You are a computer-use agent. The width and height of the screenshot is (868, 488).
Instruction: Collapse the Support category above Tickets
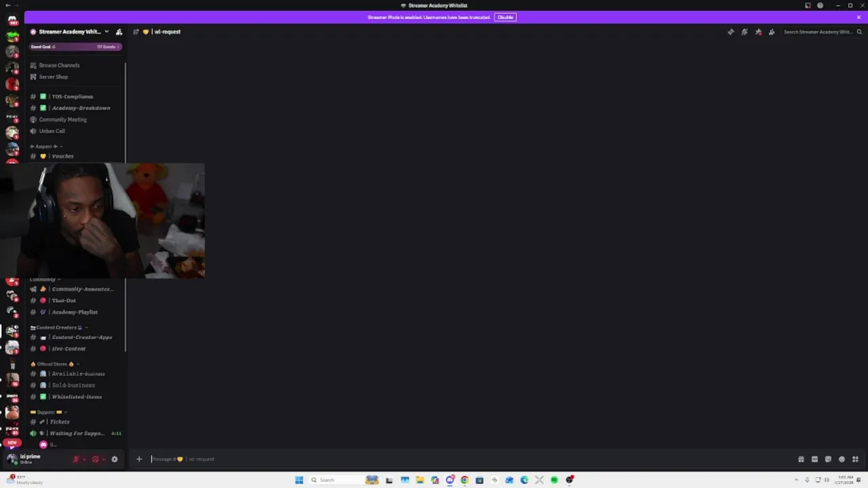[x=47, y=412]
